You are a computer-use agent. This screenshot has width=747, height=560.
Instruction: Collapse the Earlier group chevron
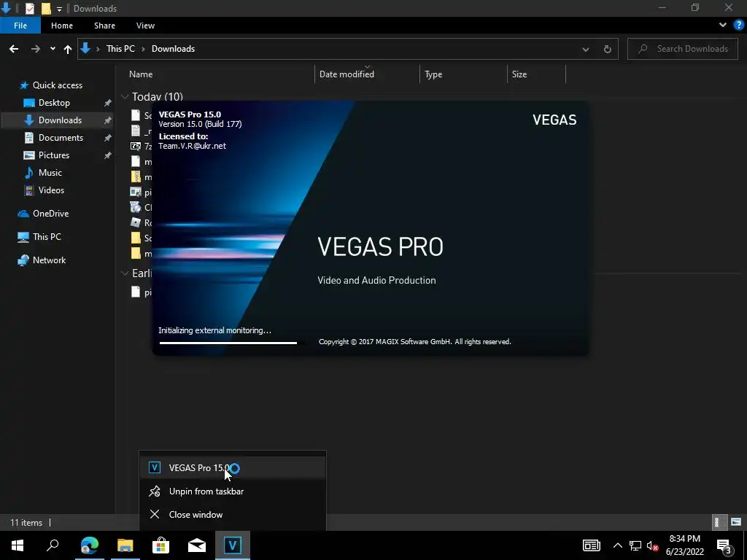[125, 273]
